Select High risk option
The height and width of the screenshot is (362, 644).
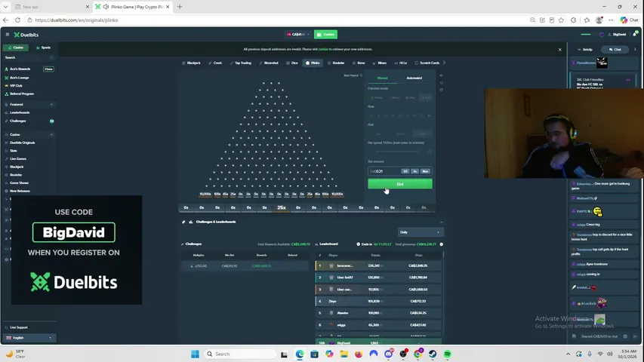click(x=422, y=133)
